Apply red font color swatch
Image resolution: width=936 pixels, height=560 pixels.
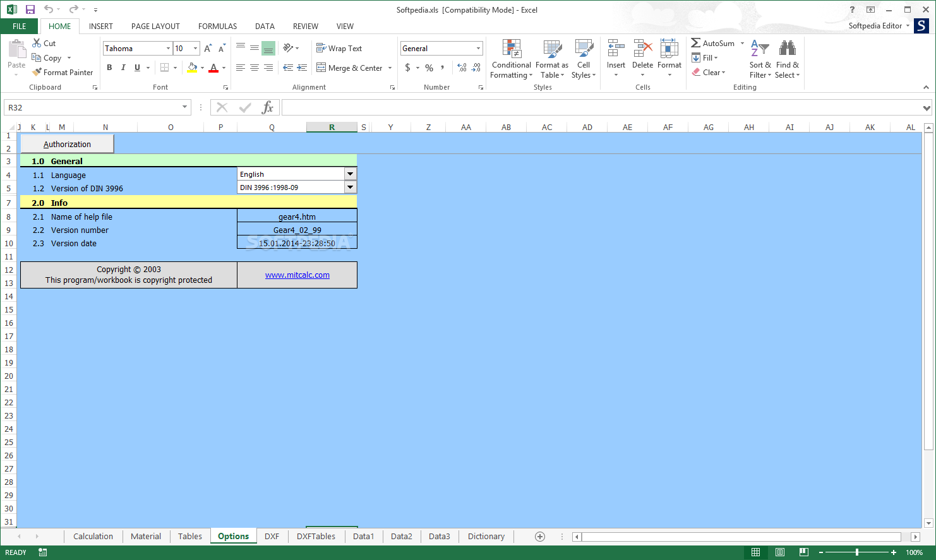coord(213,68)
